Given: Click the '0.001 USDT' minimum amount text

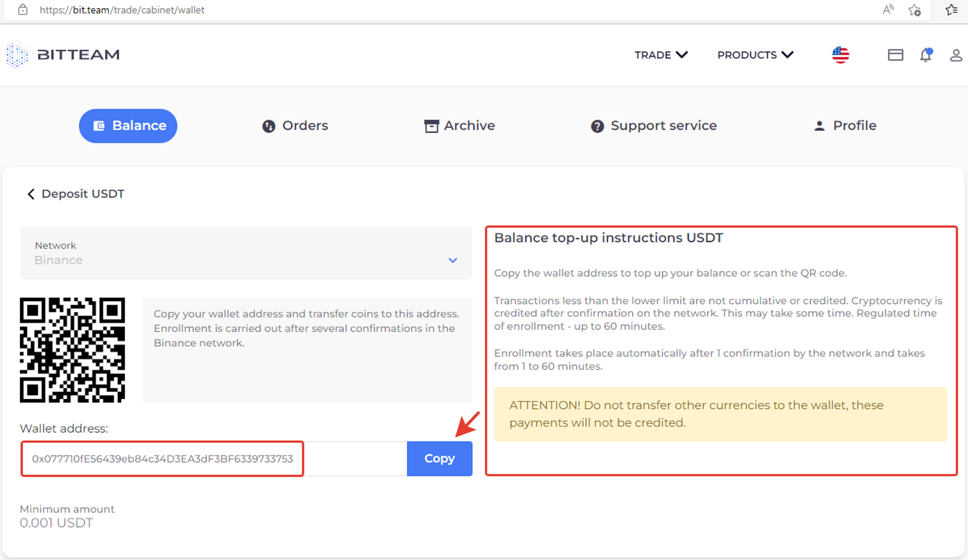Looking at the screenshot, I should tap(56, 523).
